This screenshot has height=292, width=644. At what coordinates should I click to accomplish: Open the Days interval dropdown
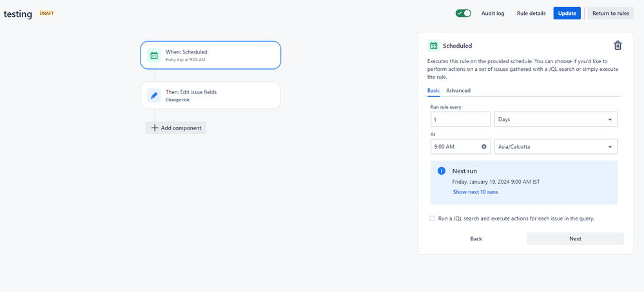click(x=556, y=119)
